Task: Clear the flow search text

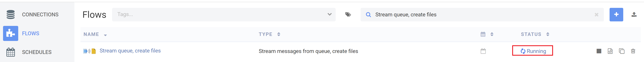Action: coord(597,15)
